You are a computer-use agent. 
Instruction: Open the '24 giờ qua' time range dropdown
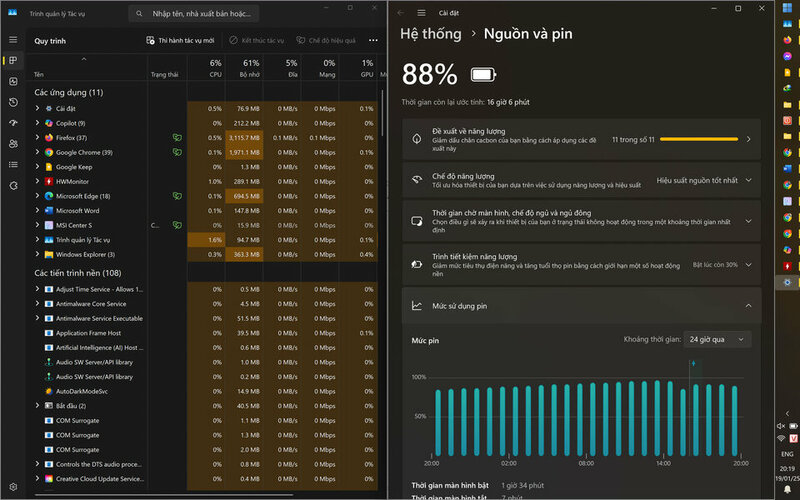(717, 339)
